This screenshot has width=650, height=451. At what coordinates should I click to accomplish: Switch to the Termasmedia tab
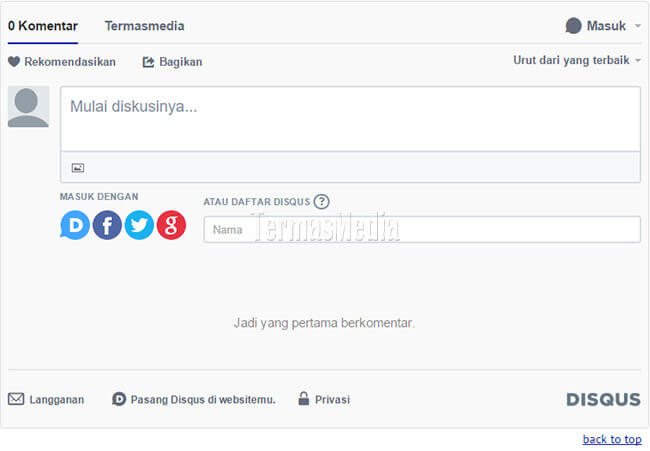coord(144,26)
